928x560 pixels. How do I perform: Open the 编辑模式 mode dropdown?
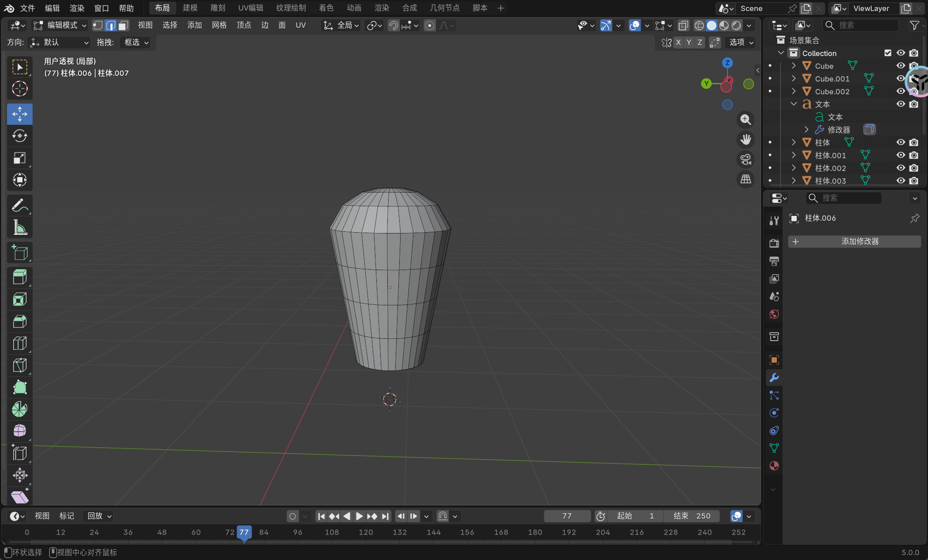point(60,26)
